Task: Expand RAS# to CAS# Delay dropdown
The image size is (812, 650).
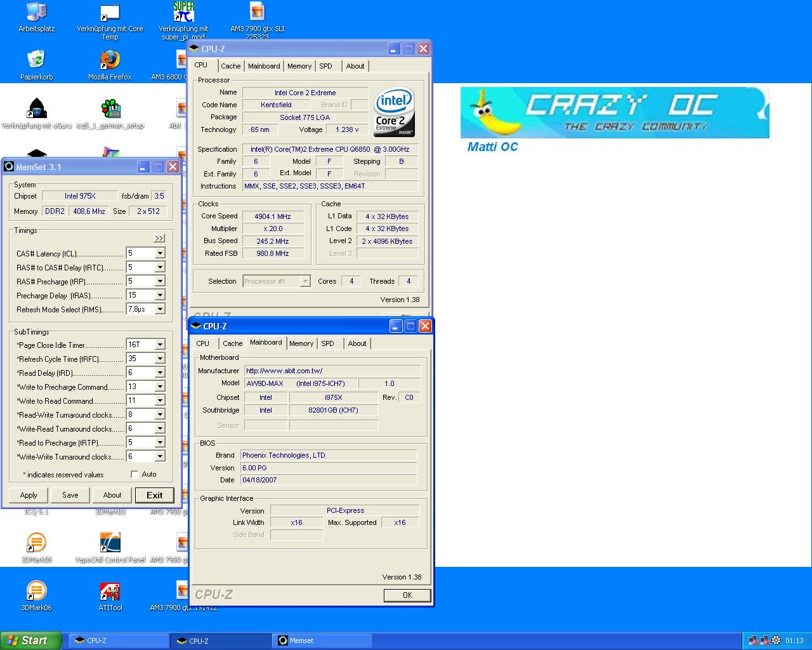Action: [160, 267]
